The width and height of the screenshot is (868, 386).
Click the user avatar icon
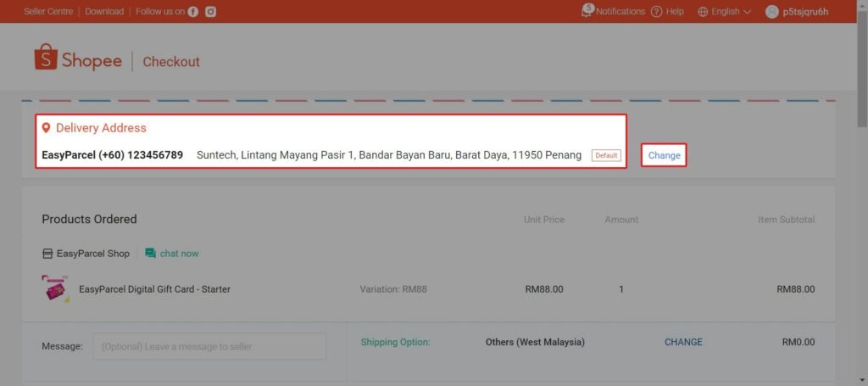pos(771,12)
